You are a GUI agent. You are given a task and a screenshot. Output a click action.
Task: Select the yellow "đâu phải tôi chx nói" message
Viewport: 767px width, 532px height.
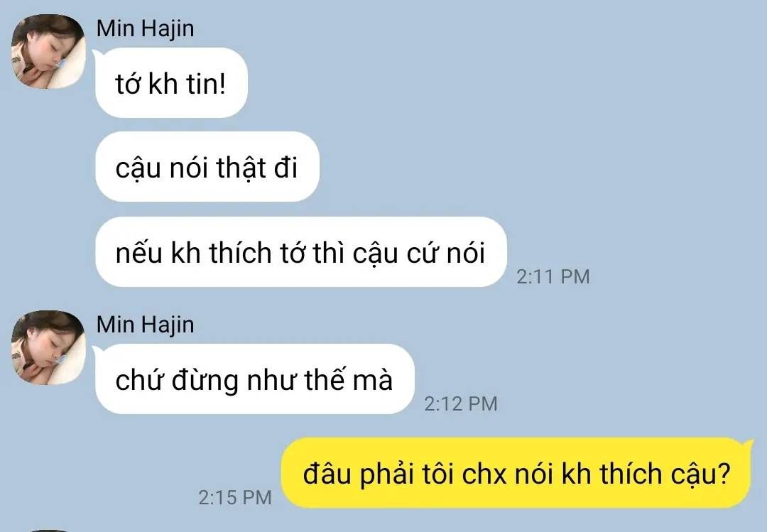click(x=516, y=473)
